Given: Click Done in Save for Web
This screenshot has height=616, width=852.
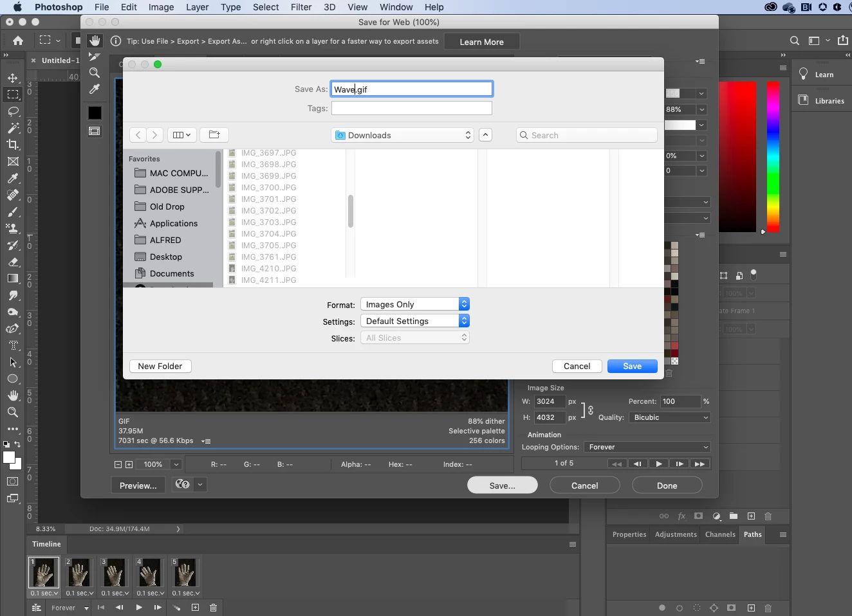Looking at the screenshot, I should click(x=667, y=485).
